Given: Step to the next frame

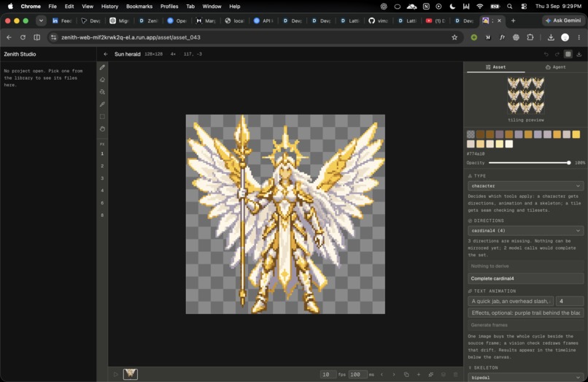Looking at the screenshot, I should (394, 375).
